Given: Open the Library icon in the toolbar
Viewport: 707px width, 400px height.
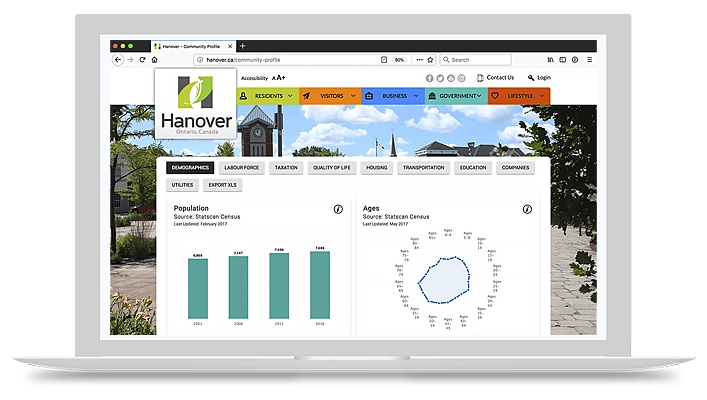Looking at the screenshot, I should (x=551, y=60).
